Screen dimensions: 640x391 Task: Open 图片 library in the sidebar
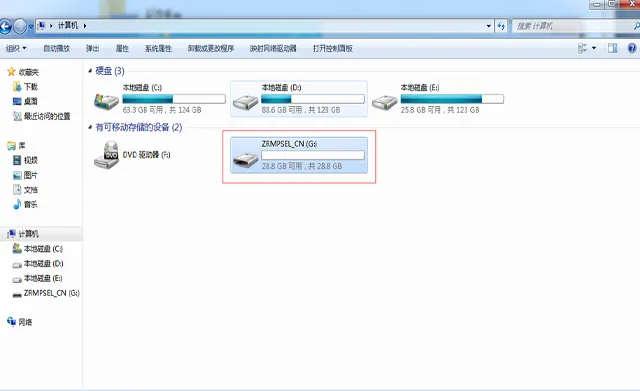click(25, 175)
